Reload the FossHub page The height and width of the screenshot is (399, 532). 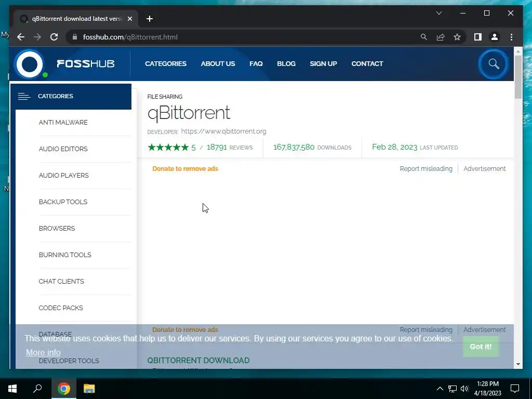point(54,37)
